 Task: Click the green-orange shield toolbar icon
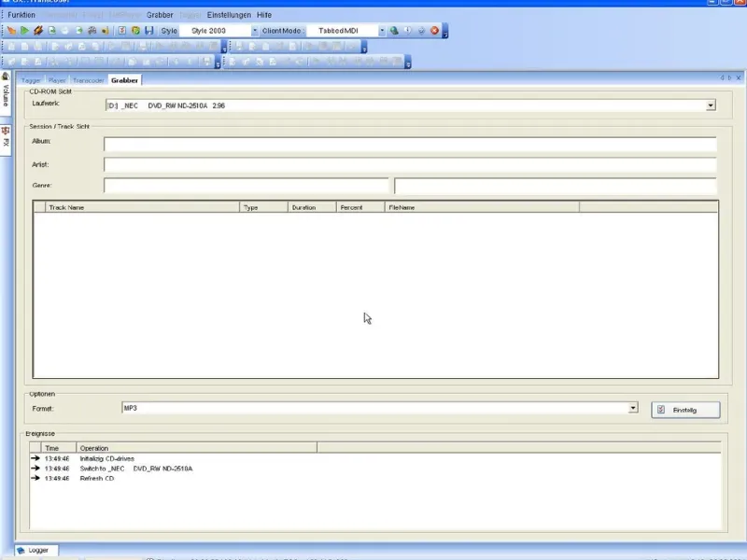[x=135, y=31]
